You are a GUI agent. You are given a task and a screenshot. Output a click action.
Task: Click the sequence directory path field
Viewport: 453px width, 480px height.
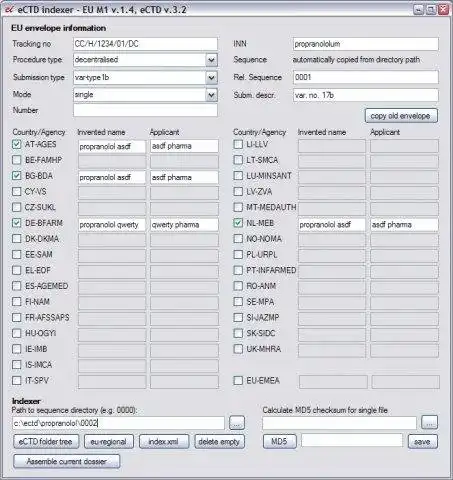click(118, 423)
